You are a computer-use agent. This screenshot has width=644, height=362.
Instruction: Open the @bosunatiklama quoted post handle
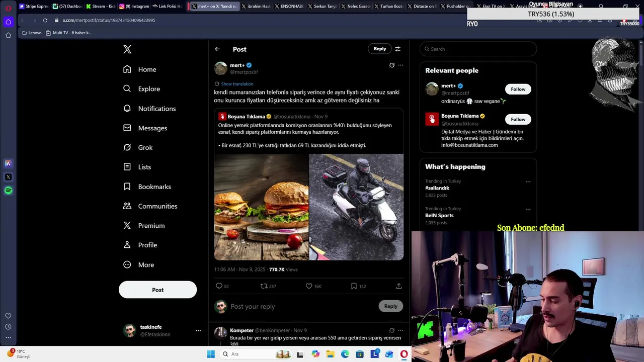292,117
